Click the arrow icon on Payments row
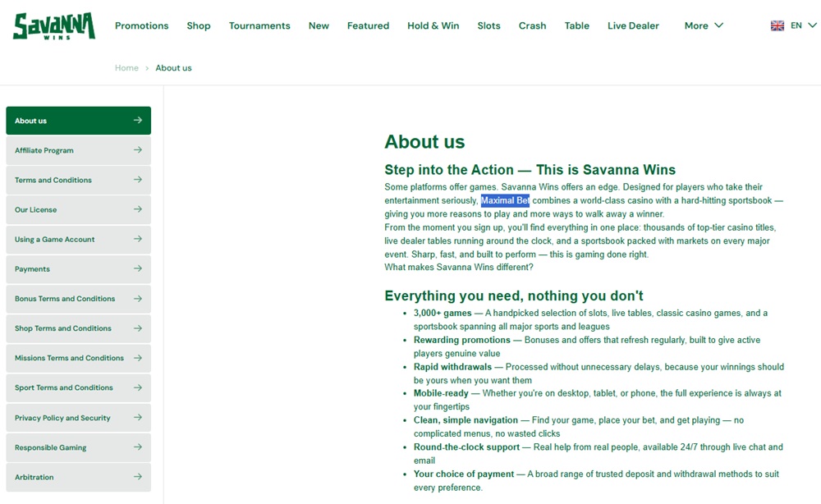Viewport: 821px width, 504px height. pyautogui.click(x=138, y=268)
